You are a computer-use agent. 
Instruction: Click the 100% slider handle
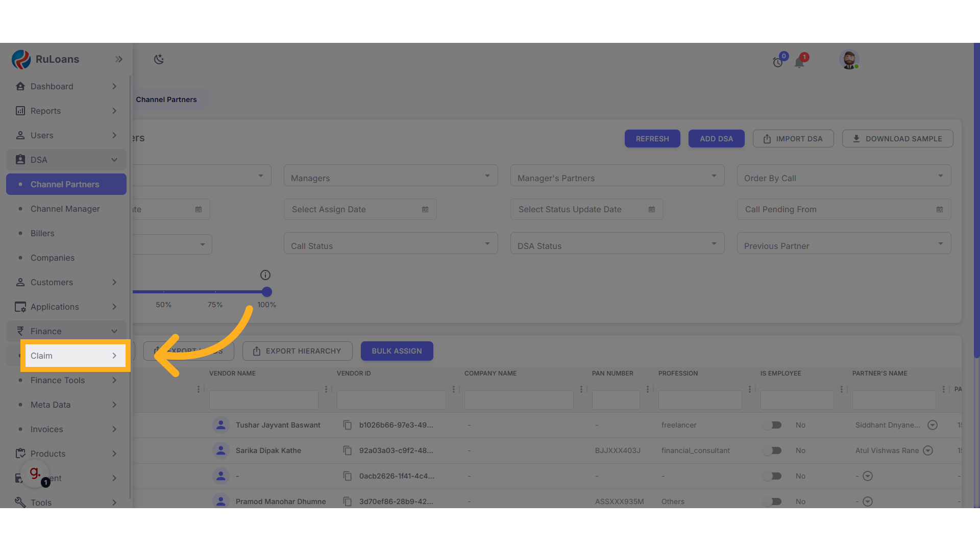point(267,292)
